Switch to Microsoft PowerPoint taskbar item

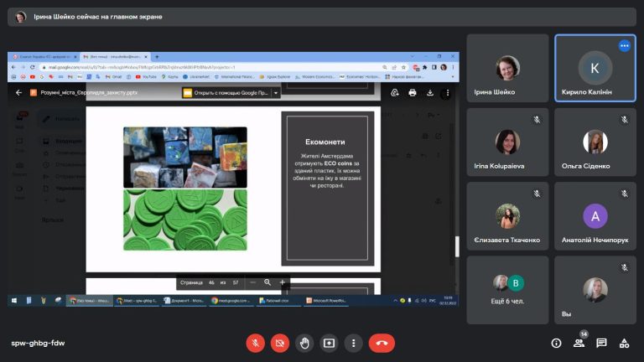[x=326, y=301]
